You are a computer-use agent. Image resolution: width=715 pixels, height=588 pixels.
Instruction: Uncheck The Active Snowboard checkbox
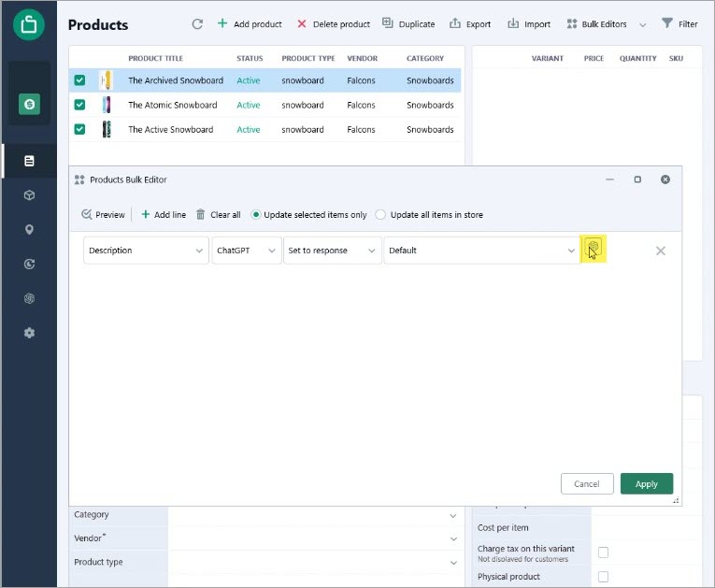79,130
